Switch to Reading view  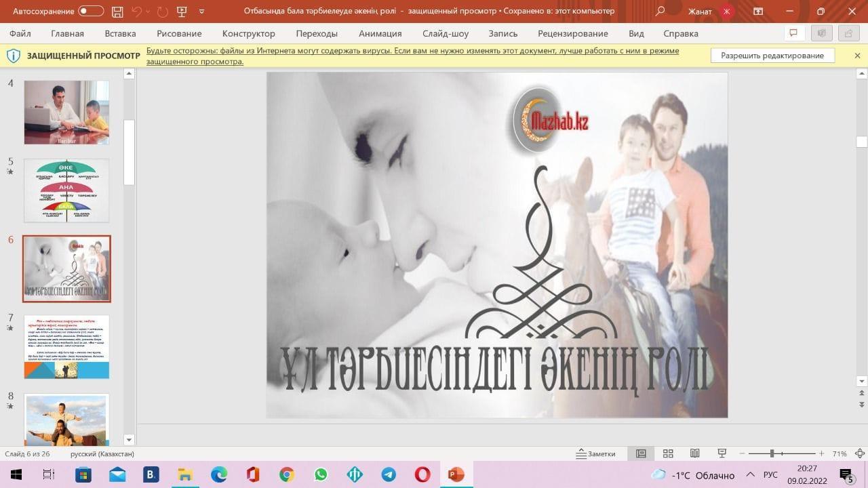click(x=694, y=453)
